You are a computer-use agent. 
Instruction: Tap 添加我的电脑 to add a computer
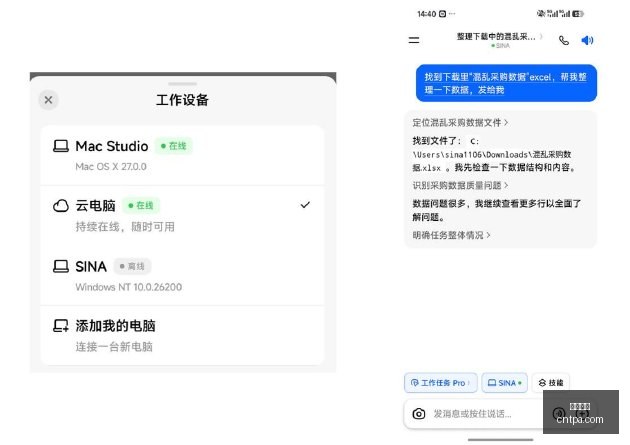coord(182,335)
